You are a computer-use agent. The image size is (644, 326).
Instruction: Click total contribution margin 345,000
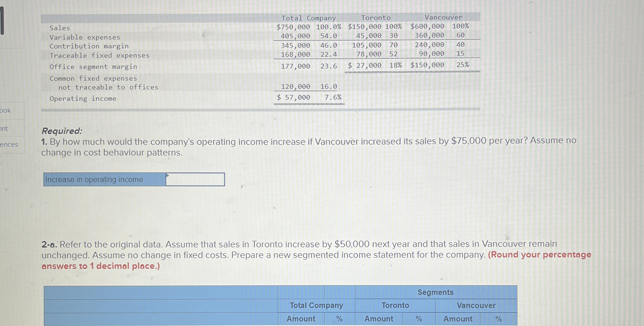click(295, 45)
